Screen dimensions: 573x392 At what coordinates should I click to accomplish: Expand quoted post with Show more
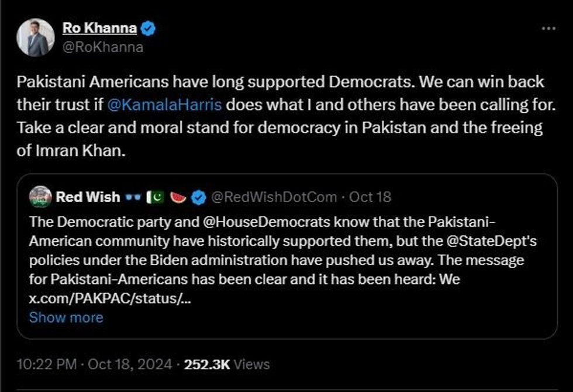pos(66,317)
